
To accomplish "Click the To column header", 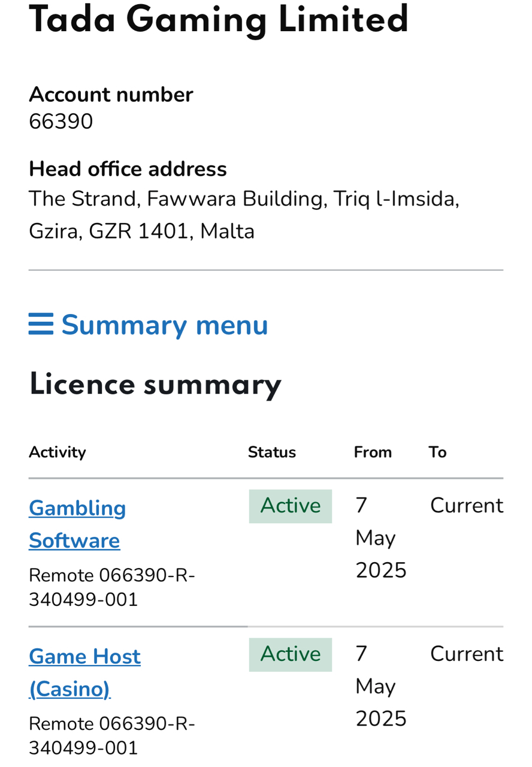I will click(437, 452).
